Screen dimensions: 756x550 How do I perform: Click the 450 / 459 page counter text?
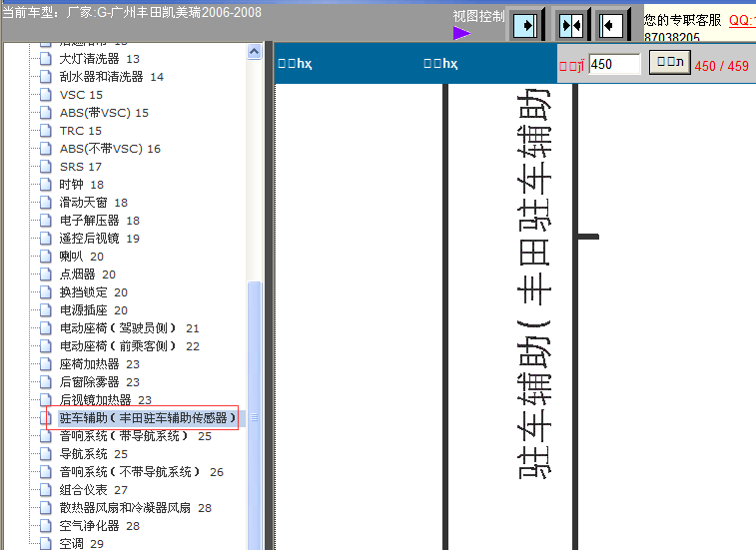coord(721,66)
